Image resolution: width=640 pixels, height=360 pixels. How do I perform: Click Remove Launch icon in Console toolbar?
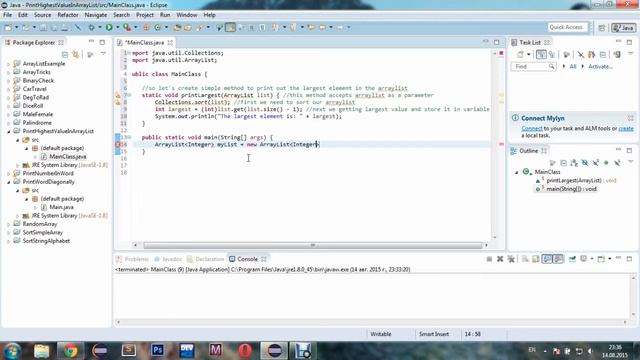[500, 259]
